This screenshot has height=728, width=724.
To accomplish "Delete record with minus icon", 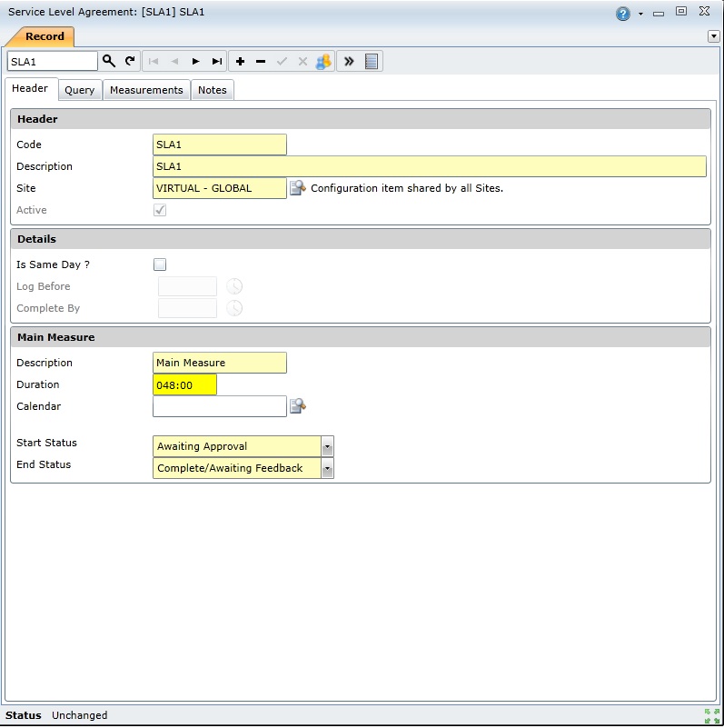I will (261, 61).
